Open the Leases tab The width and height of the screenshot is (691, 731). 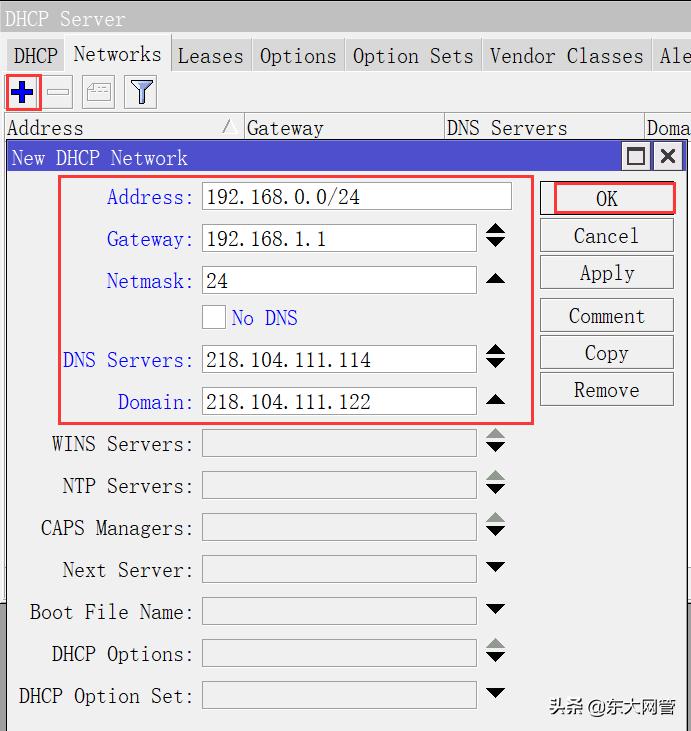211,56
